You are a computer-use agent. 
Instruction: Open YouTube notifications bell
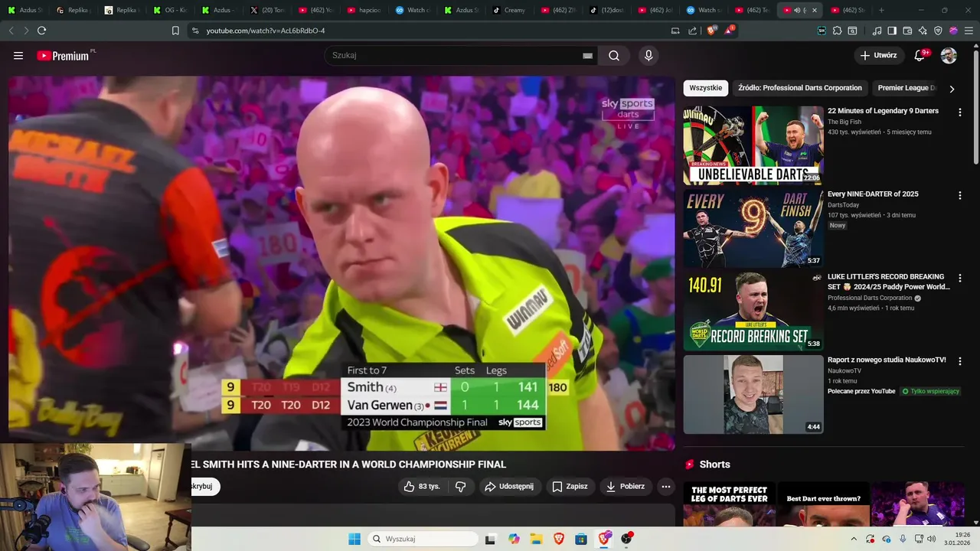point(920,56)
